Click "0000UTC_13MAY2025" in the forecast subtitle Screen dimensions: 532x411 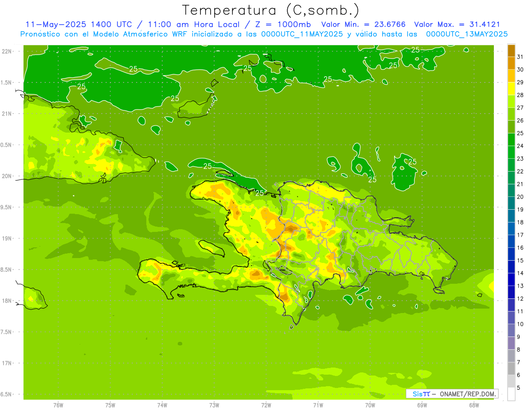point(467,34)
